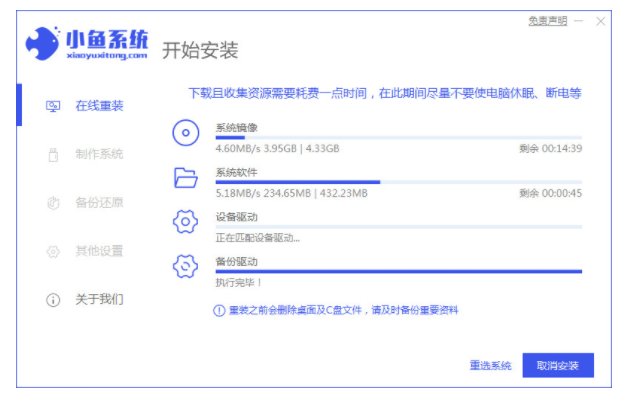Click the 制作系统 USB drive icon

pyautogui.click(x=53, y=154)
